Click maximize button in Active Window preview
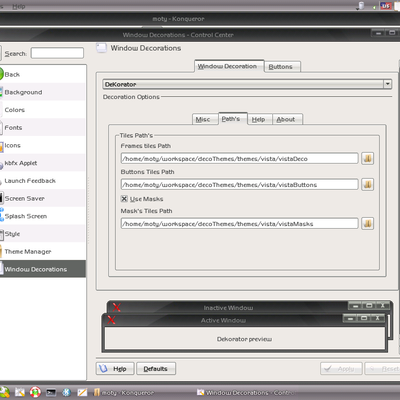 click(364, 318)
